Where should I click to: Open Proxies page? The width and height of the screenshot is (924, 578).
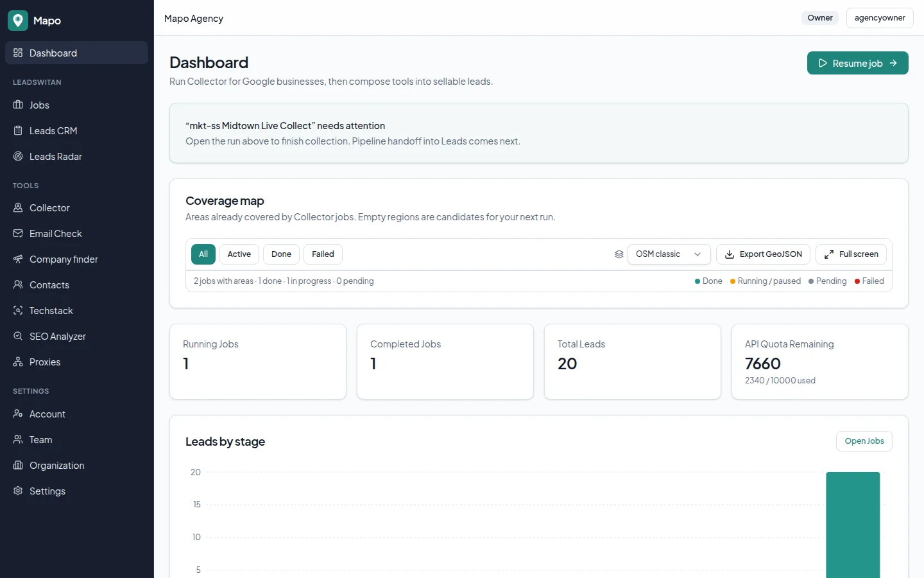click(x=76, y=362)
